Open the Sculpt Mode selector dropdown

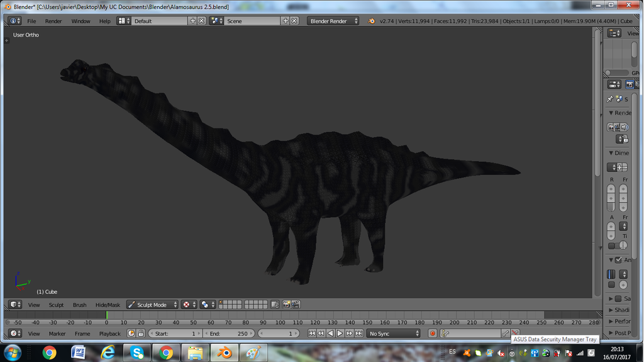tap(152, 305)
